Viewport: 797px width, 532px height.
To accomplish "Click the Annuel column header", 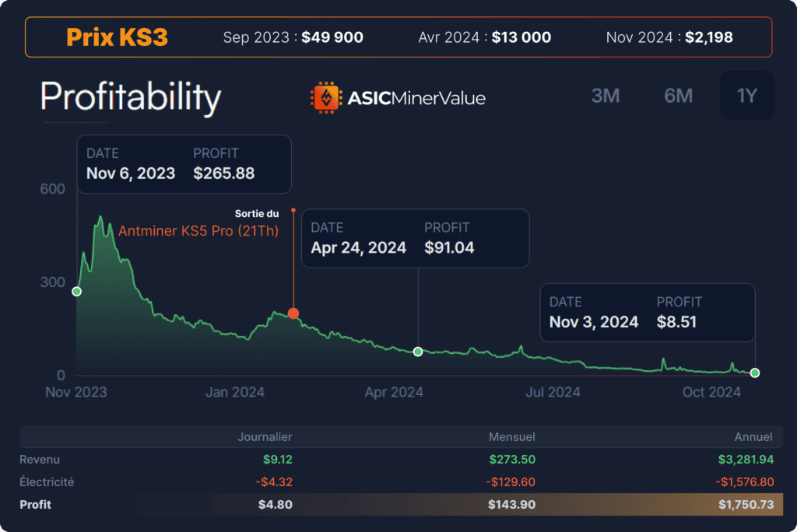I will click(753, 437).
